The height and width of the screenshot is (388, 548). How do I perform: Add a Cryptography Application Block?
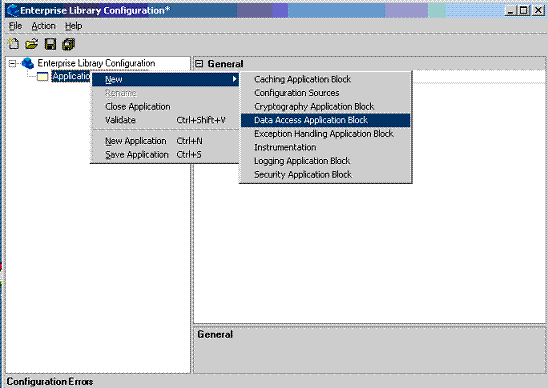[x=325, y=107]
